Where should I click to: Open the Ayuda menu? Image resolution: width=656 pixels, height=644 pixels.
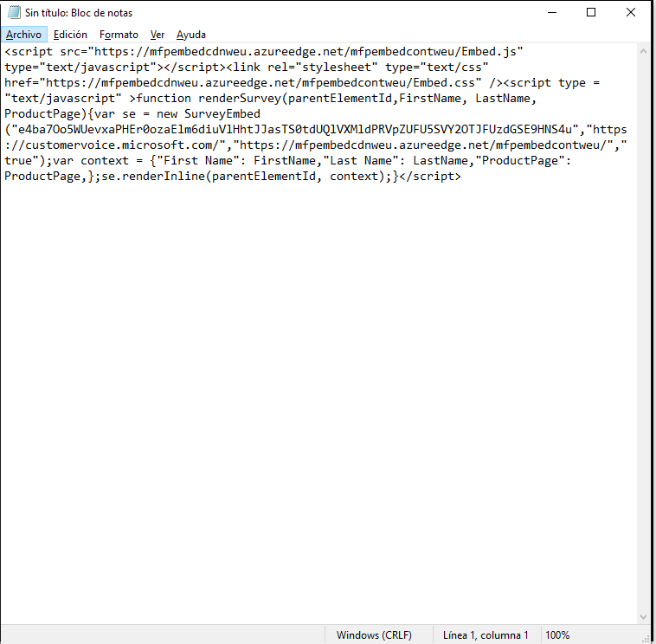(191, 35)
